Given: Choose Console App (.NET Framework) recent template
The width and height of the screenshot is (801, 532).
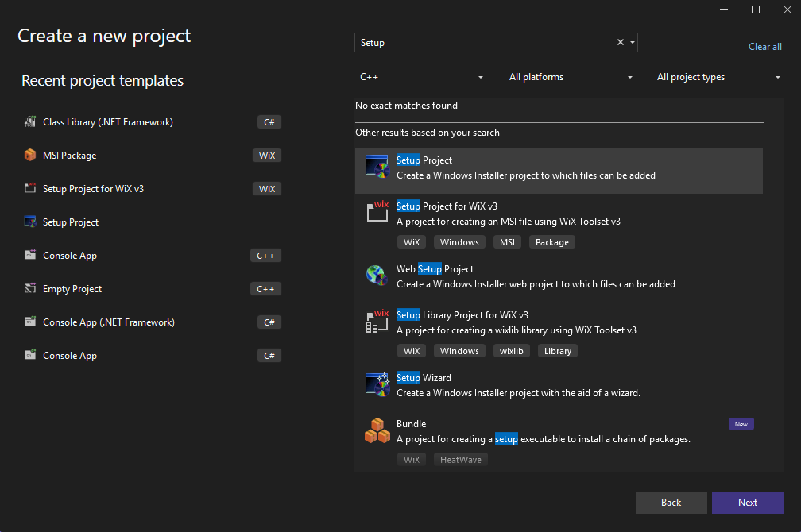Looking at the screenshot, I should 108,322.
